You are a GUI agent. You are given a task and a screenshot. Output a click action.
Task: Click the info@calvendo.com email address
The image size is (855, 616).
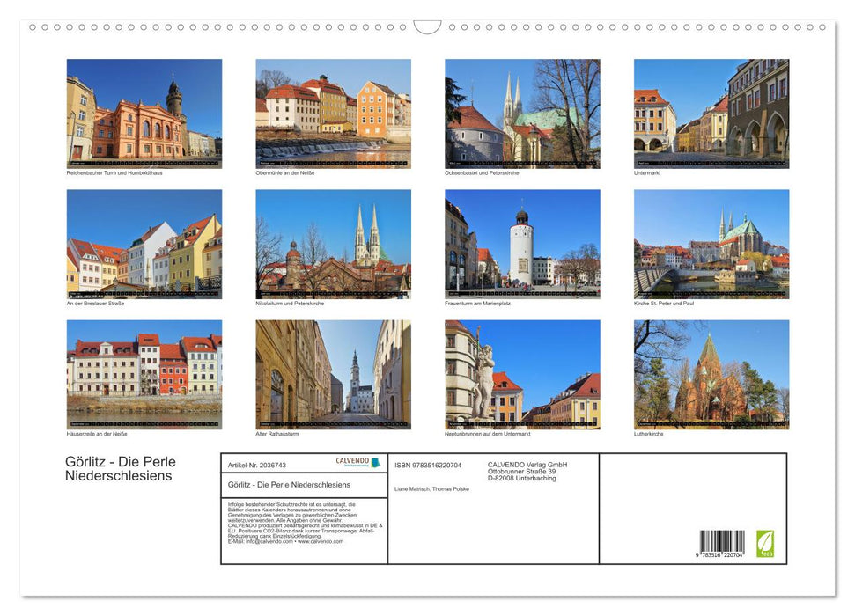pyautogui.click(x=267, y=540)
